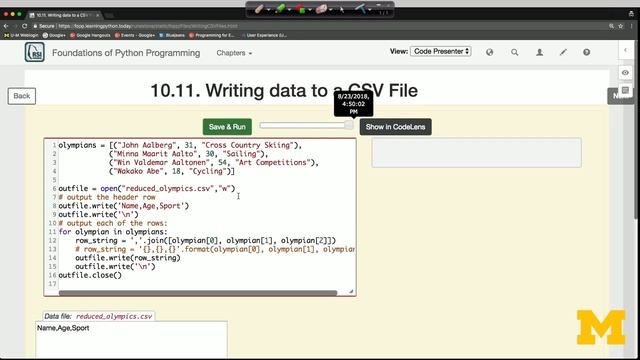Select the teal clear annotation tool
The image size is (640, 360).
(360, 8)
